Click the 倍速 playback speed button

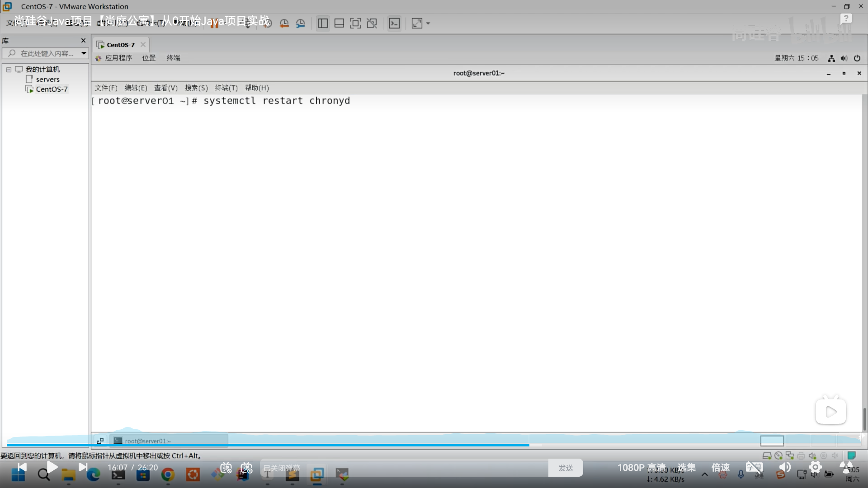[x=720, y=468]
